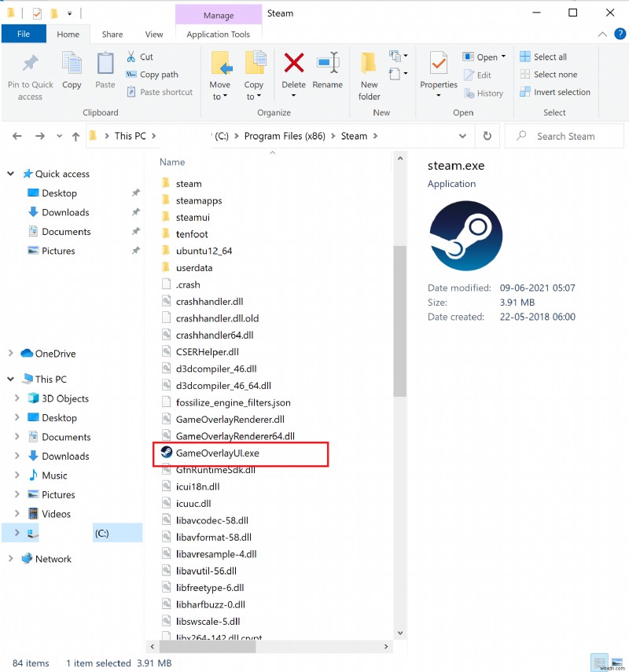Click the New folder icon
The image size is (629, 672).
pyautogui.click(x=369, y=64)
